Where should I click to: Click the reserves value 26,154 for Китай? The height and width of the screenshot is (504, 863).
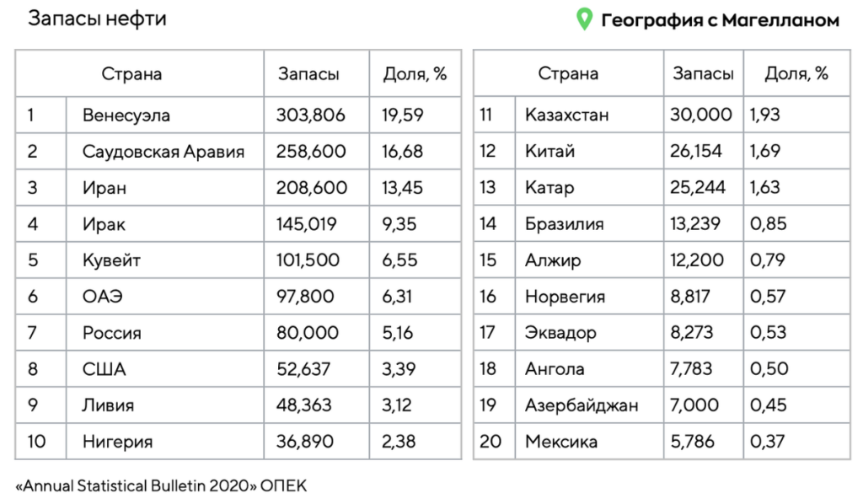(696, 152)
